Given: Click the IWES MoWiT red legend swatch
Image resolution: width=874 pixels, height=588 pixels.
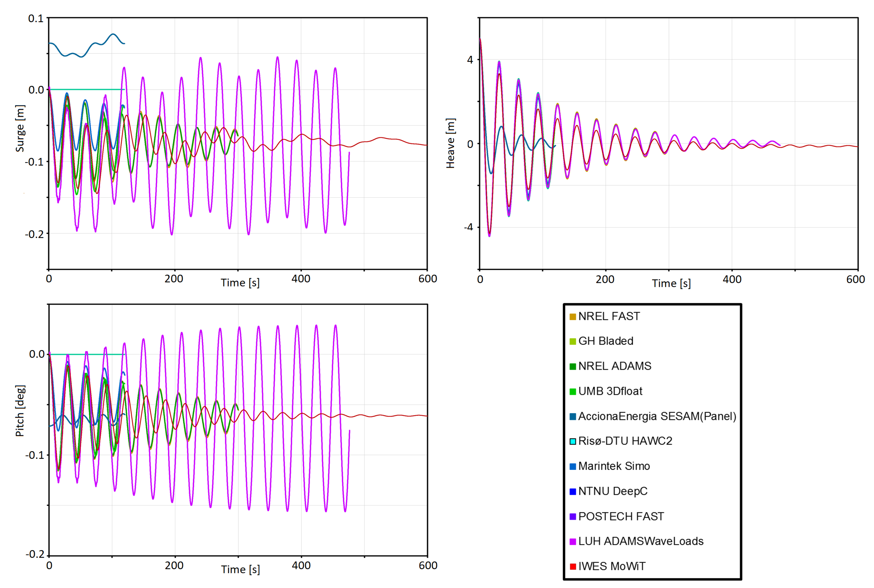Looking at the screenshot, I should [x=573, y=567].
